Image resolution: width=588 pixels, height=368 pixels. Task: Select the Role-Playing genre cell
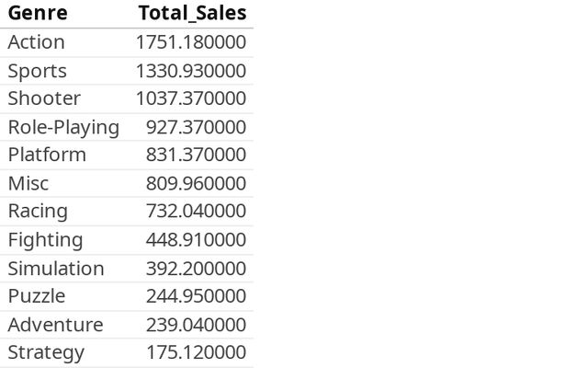[x=63, y=127]
